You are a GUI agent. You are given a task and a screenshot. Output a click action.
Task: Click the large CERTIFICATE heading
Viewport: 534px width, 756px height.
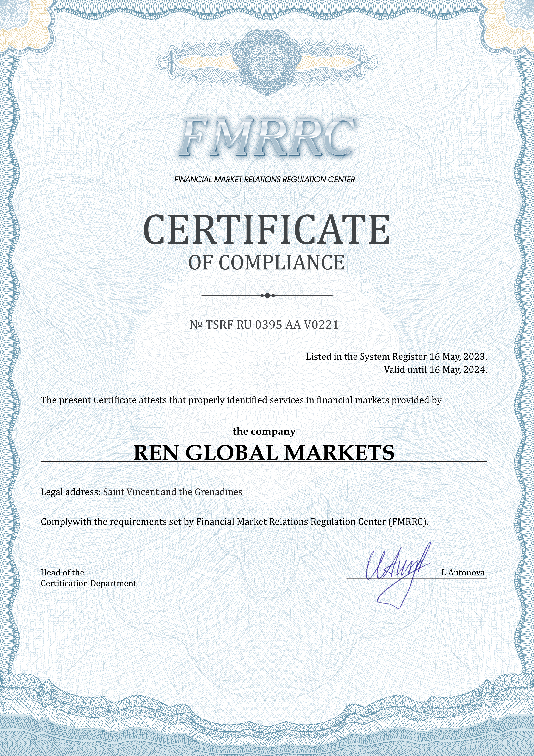coord(267,230)
